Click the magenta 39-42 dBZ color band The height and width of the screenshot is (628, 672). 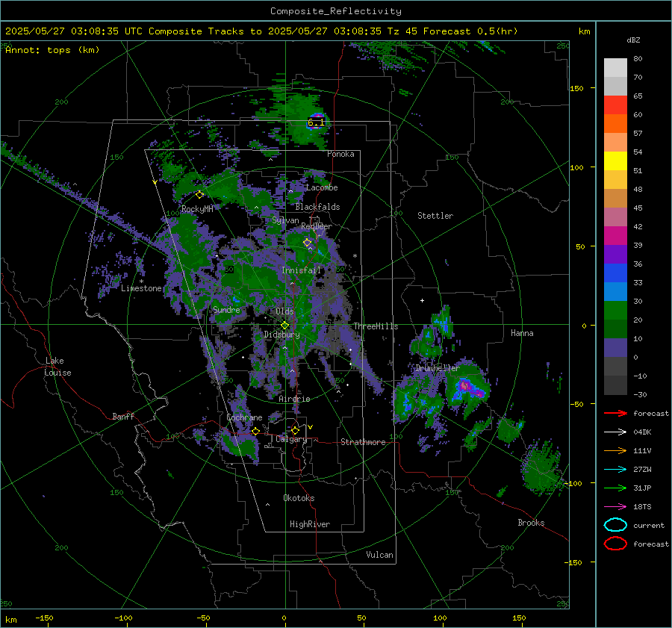[x=615, y=236]
